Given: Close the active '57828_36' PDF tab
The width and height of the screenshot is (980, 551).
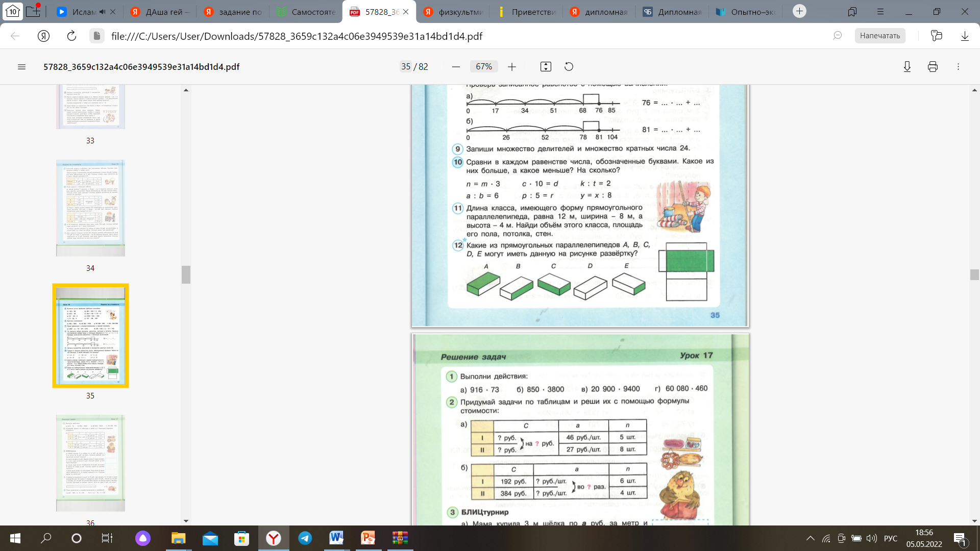Looking at the screenshot, I should click(406, 12).
